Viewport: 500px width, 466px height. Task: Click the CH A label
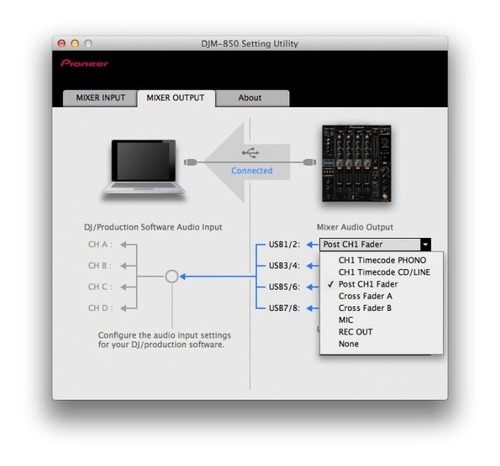(100, 245)
